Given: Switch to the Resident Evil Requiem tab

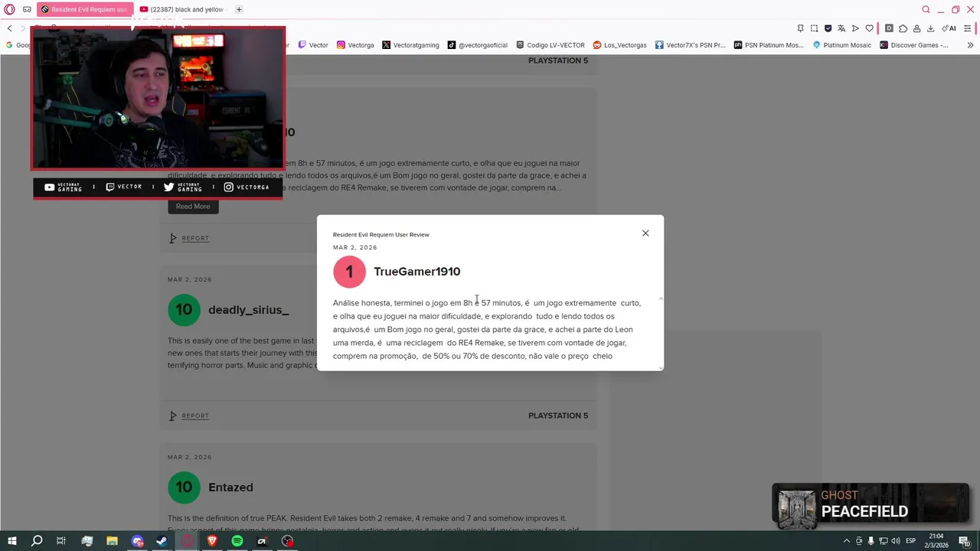Looking at the screenshot, I should click(84, 9).
